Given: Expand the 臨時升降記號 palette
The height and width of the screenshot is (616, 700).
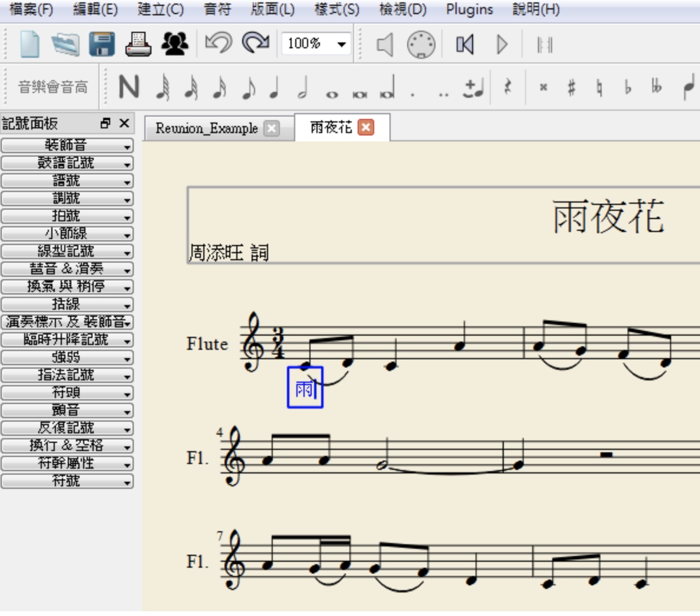Looking at the screenshot, I should 67,339.
